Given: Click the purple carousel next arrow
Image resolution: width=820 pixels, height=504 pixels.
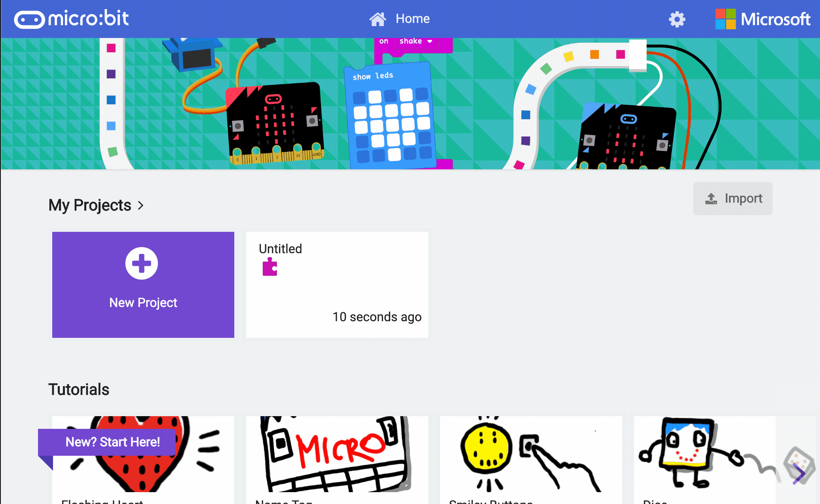Looking at the screenshot, I should coord(799,474).
